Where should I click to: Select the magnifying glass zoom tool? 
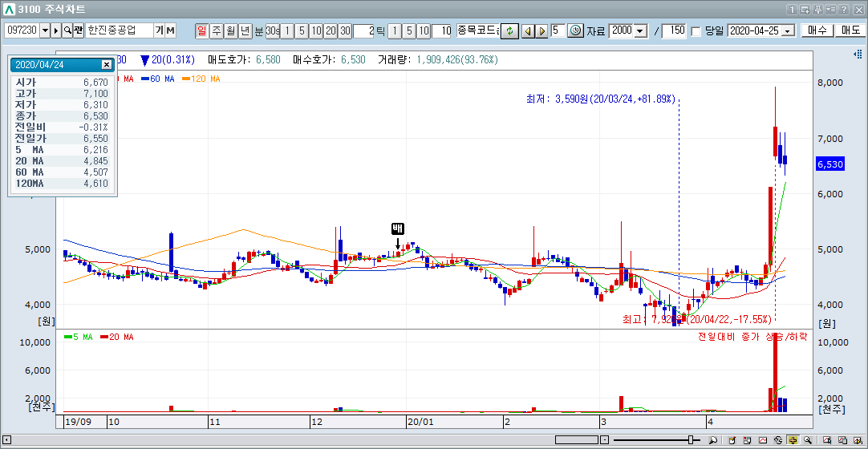pyautogui.click(x=808, y=441)
